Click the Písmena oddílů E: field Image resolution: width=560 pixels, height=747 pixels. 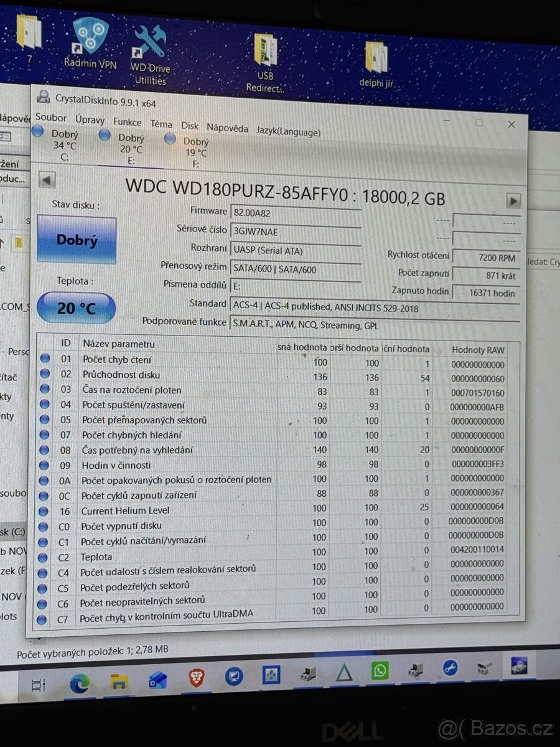pyautogui.click(x=295, y=287)
